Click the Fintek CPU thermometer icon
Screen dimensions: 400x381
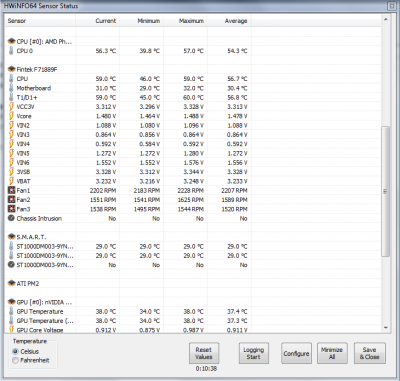(x=11, y=79)
